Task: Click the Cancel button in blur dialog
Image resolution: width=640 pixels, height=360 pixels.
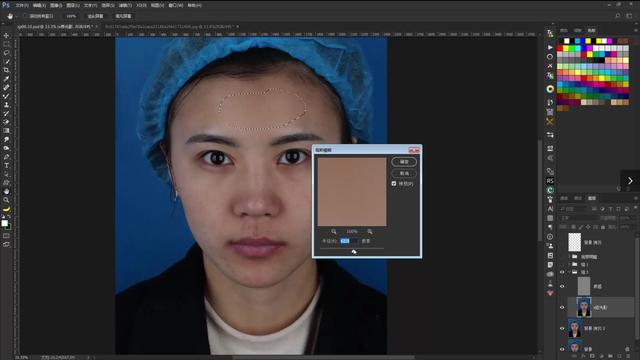Action: (404, 173)
